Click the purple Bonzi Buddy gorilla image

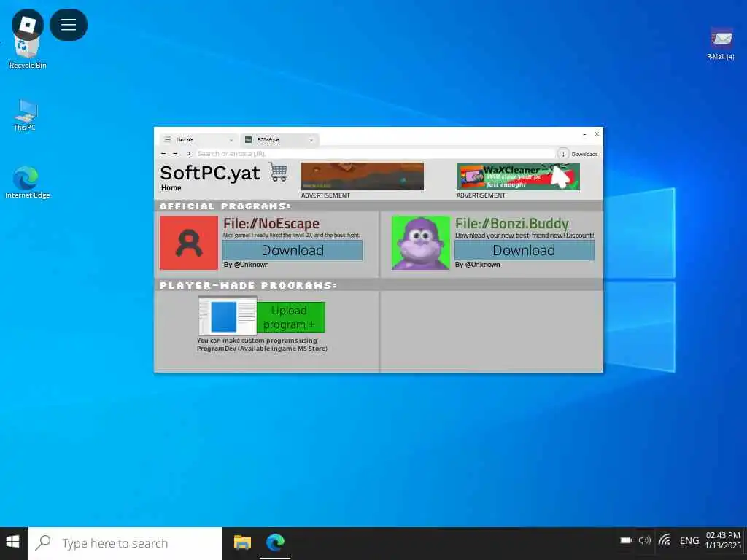[x=421, y=243]
